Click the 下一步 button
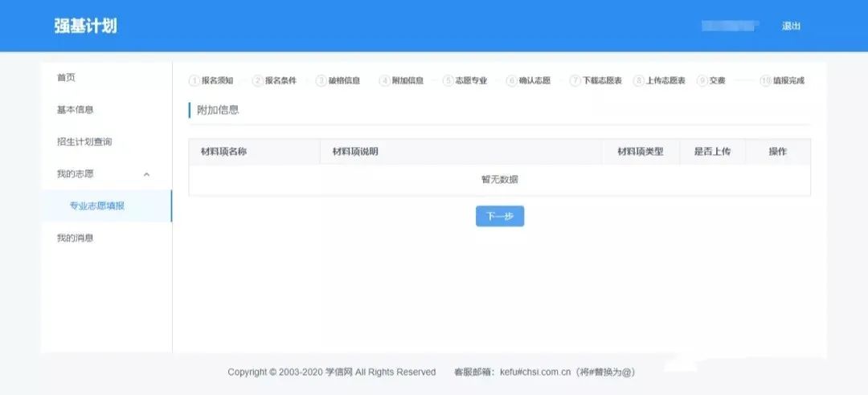 tap(499, 216)
